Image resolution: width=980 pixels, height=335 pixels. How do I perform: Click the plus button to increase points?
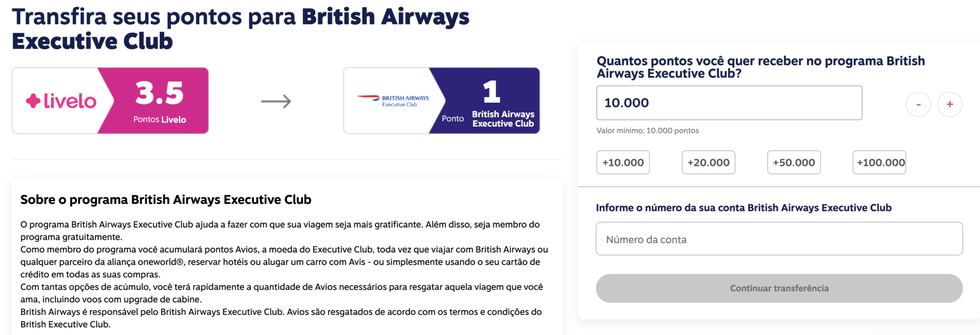tap(949, 104)
